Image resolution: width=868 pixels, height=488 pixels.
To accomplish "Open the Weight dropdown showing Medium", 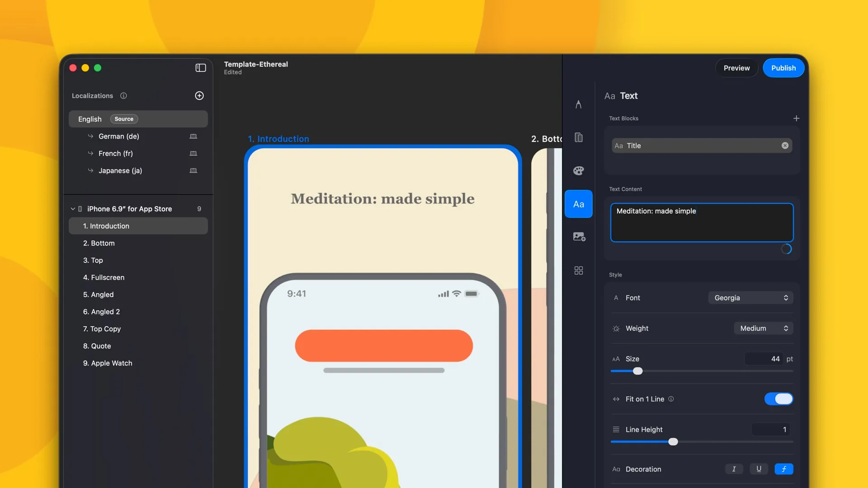I will click(x=763, y=328).
